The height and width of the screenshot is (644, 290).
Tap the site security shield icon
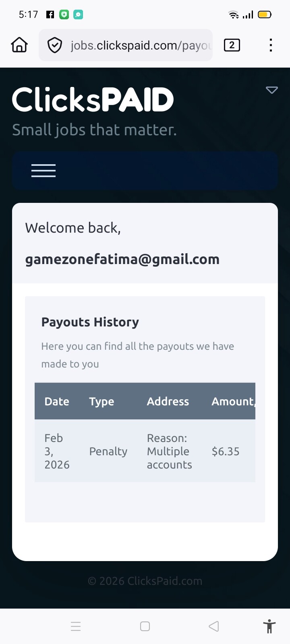[x=55, y=45]
